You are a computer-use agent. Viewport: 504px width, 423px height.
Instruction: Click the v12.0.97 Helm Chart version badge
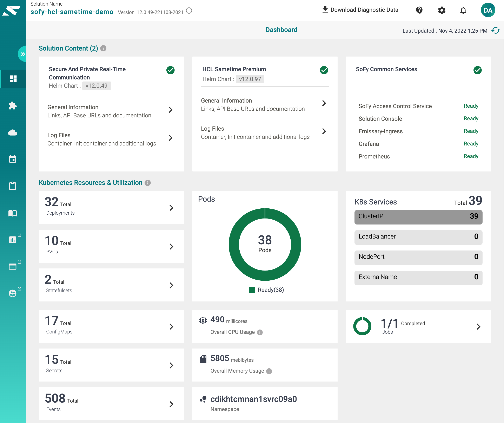pos(250,79)
